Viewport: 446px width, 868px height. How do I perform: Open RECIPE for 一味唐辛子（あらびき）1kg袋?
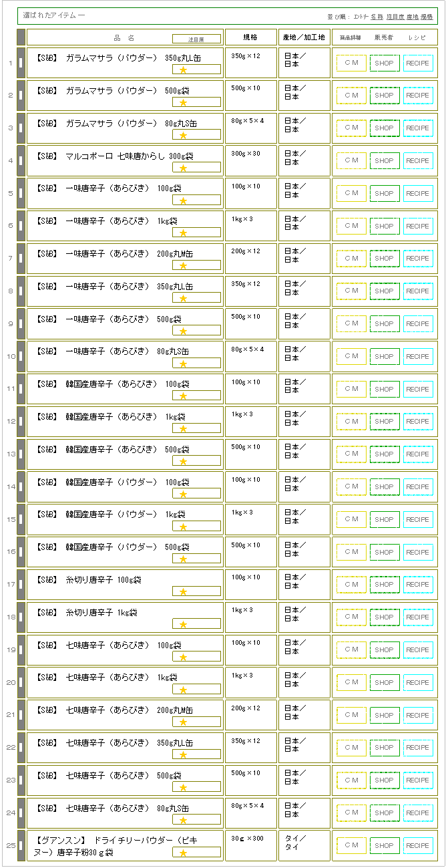pyautogui.click(x=418, y=226)
